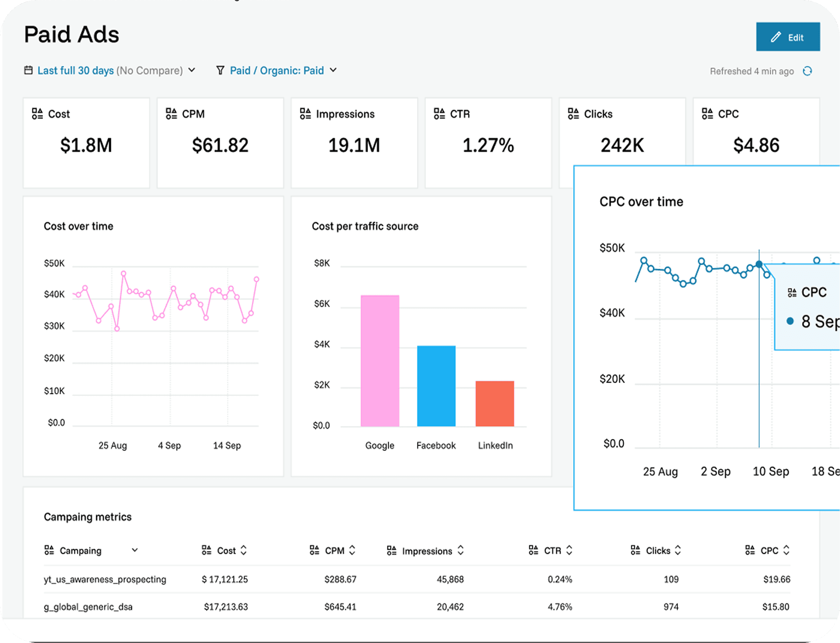Viewport: 840px width, 643px height.
Task: Click the 974 clicks cell
Action: [671, 606]
